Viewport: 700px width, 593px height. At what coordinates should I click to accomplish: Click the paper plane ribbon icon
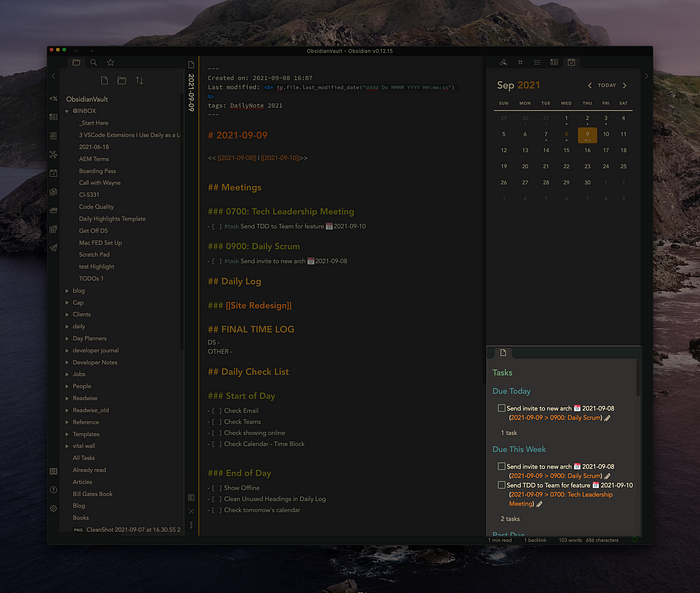[54, 248]
